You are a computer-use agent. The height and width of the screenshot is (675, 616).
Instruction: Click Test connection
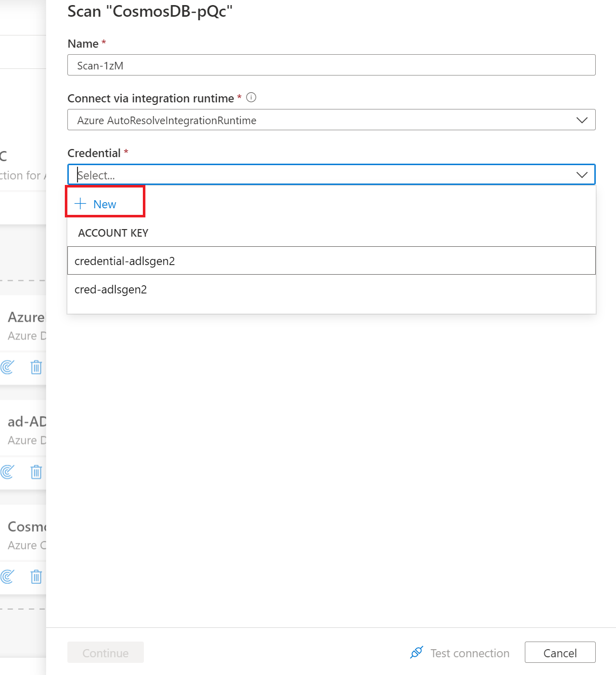[x=469, y=653]
